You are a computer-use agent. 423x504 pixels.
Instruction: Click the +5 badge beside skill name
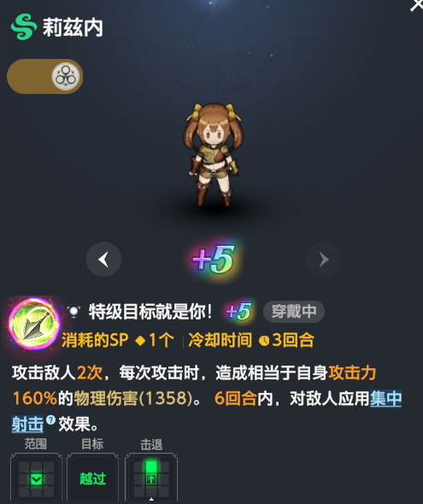click(238, 312)
